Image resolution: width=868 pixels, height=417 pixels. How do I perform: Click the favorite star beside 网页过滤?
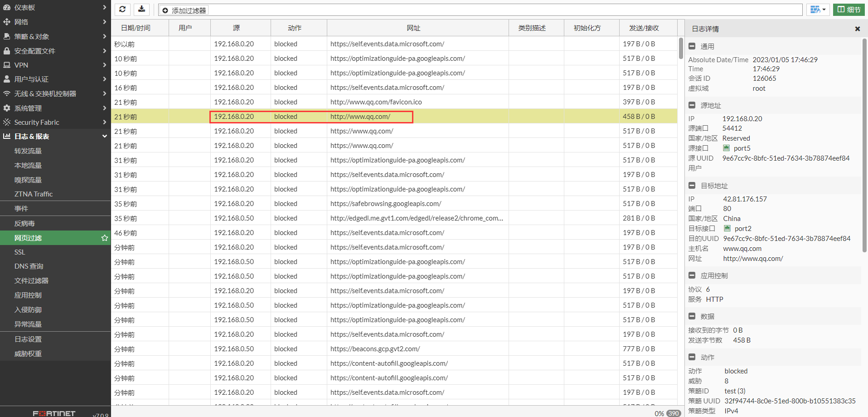[x=105, y=238]
